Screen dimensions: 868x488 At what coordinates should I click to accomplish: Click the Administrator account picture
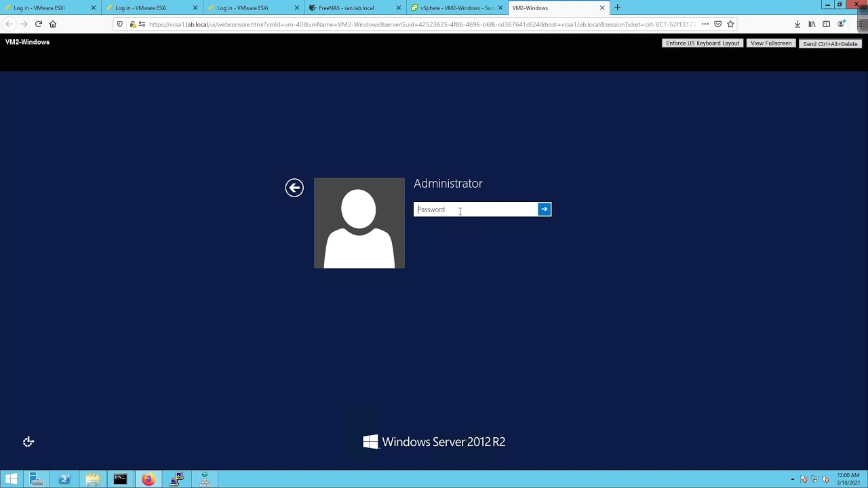click(x=359, y=223)
